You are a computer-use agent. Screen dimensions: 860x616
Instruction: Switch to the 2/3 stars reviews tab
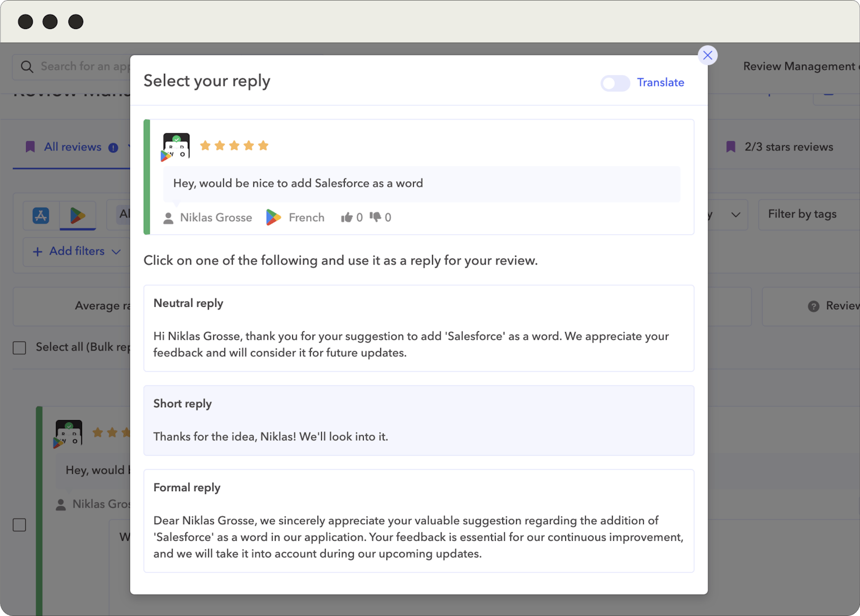(780, 147)
